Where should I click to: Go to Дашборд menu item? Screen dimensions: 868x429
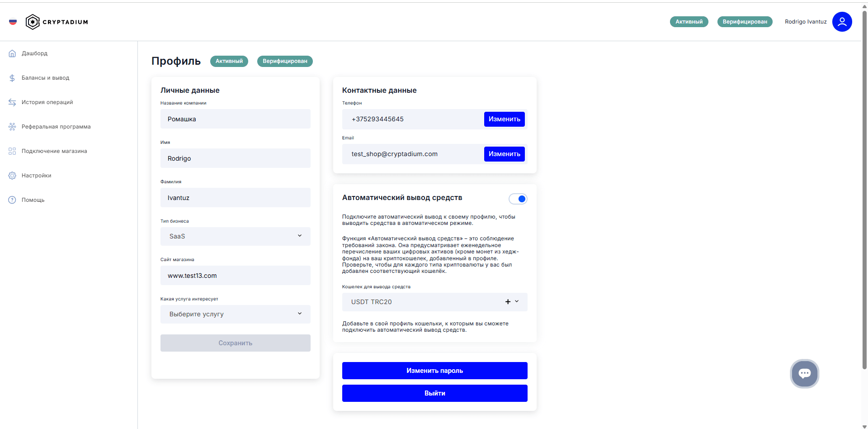click(34, 53)
